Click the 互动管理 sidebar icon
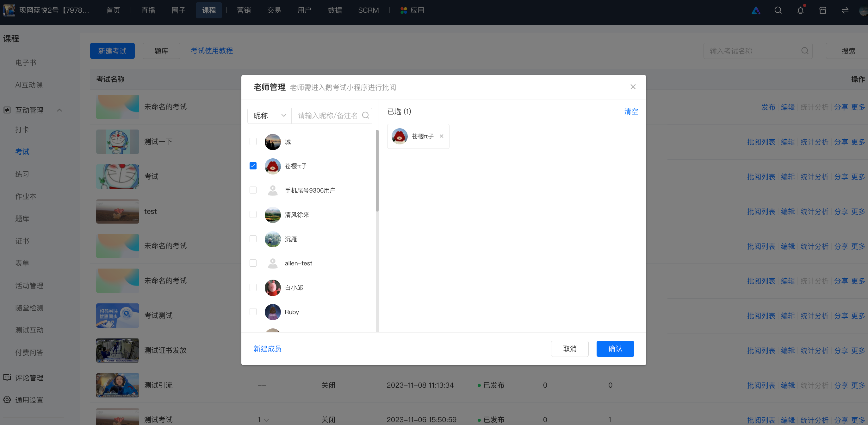 (x=7, y=110)
